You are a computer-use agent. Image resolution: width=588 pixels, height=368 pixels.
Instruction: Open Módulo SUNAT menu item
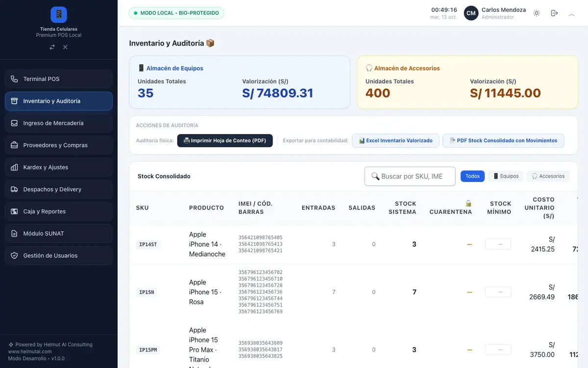[59, 234]
